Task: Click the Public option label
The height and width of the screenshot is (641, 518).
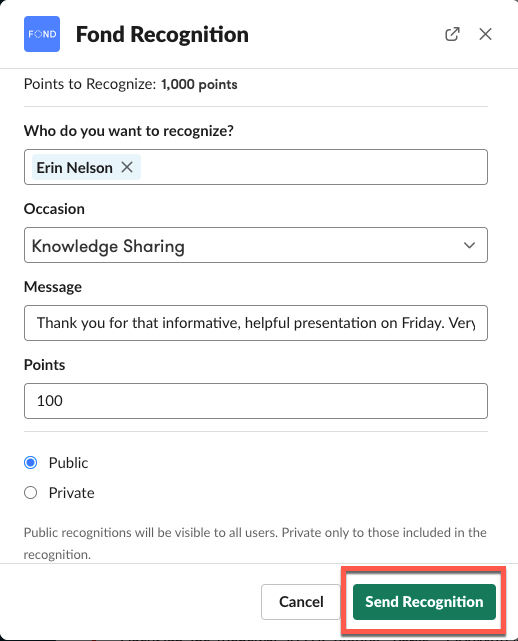Action: point(68,463)
